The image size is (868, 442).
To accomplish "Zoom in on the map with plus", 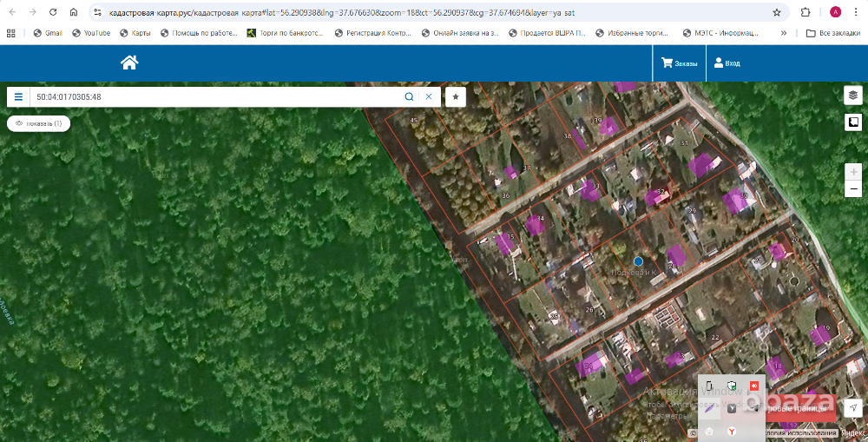I will 853,172.
